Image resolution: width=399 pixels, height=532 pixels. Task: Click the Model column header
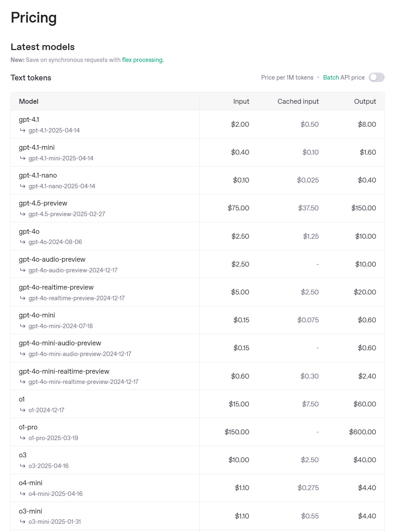[29, 101]
